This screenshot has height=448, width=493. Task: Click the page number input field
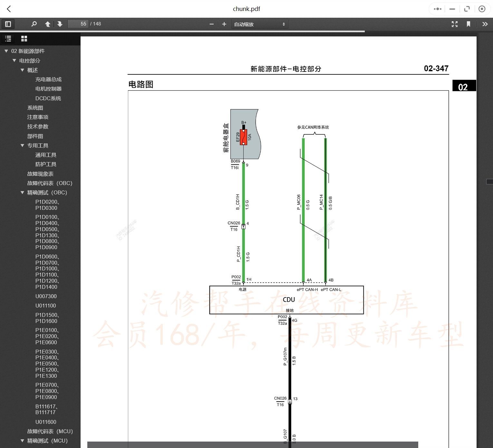coord(78,24)
